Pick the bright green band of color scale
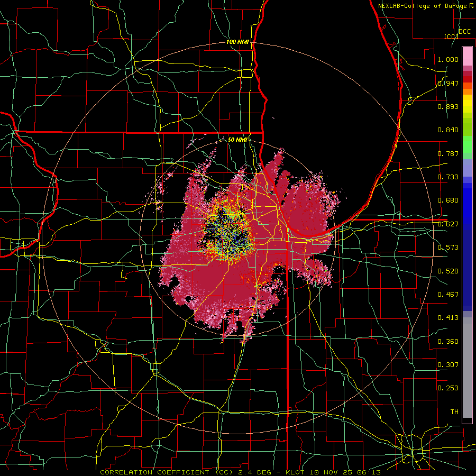The image size is (476, 476). (467, 144)
